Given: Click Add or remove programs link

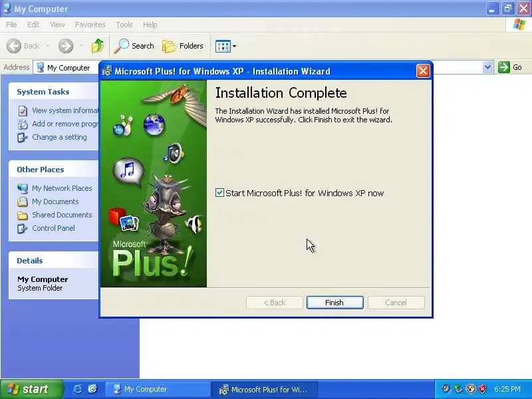Looking at the screenshot, I should pos(65,124).
